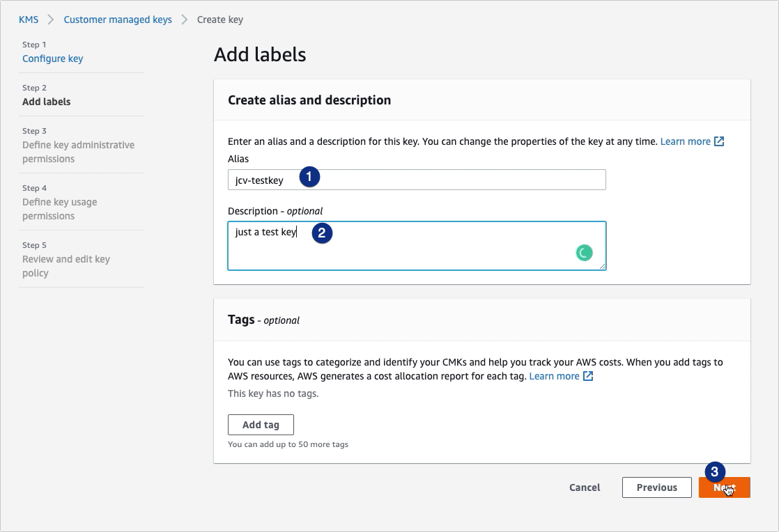779x532 pixels.
Task: Click the Cancel button
Action: coord(585,487)
